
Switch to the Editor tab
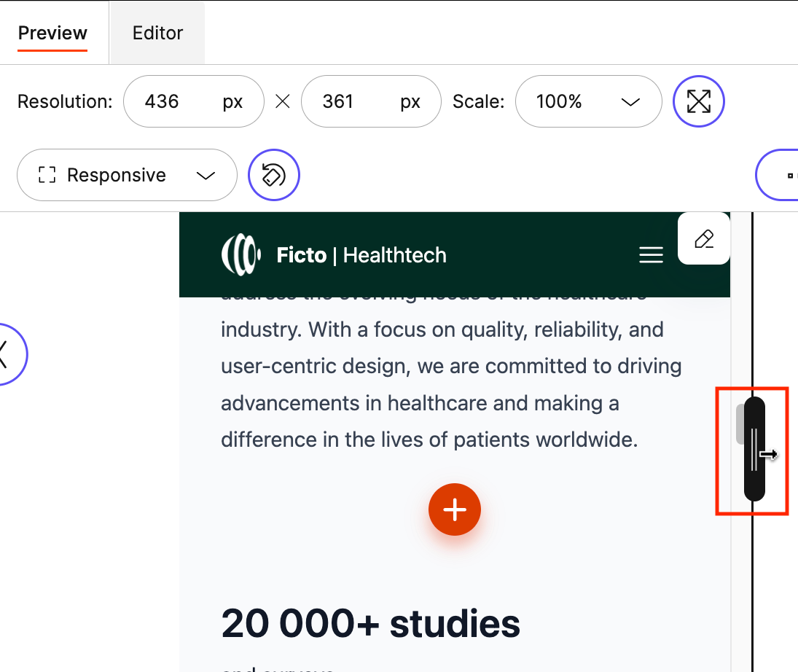157,32
